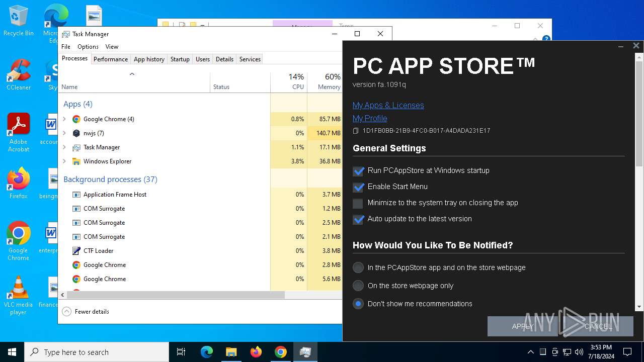Click the CANCEL button
Viewport: 644px width, 362px height.
(x=598, y=326)
